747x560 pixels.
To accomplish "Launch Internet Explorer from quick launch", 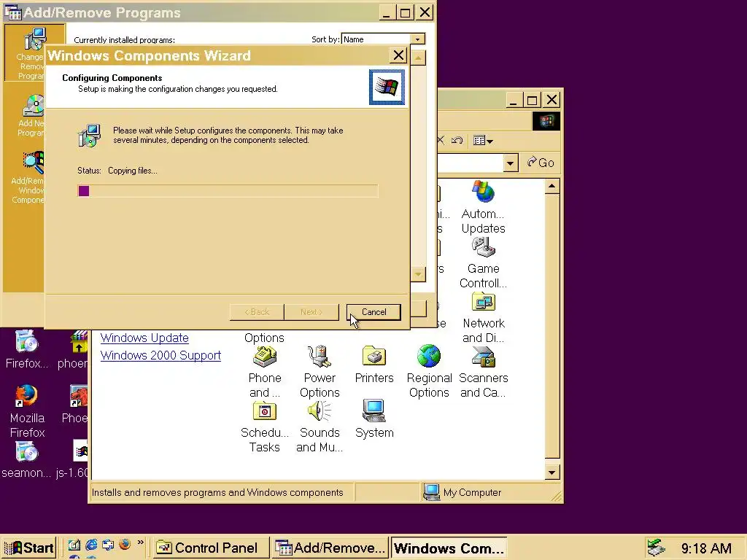I will pos(91,545).
